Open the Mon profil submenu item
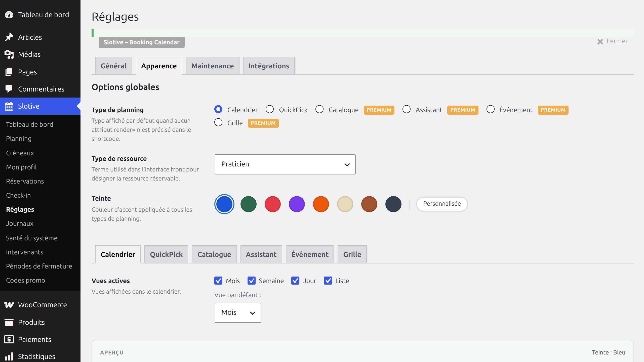644x362 pixels. (x=21, y=167)
